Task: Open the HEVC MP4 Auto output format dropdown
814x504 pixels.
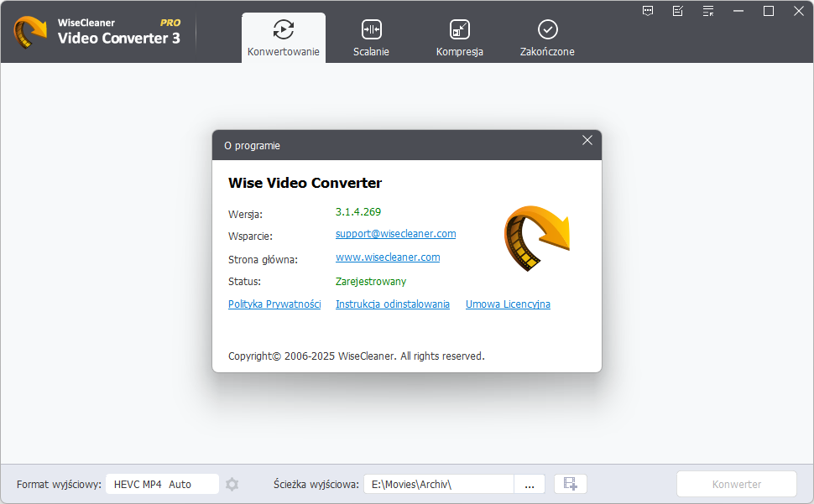Action: click(x=163, y=485)
